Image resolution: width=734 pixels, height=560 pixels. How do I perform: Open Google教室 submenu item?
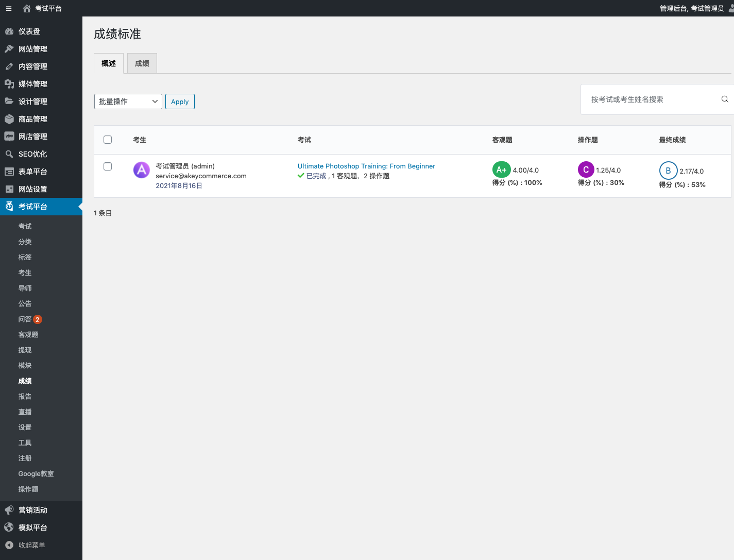[36, 473]
